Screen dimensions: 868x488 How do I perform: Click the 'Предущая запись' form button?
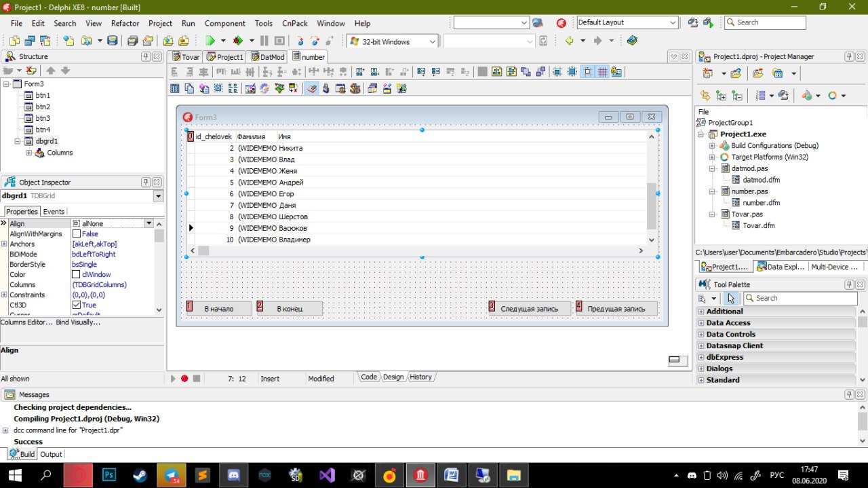click(x=616, y=309)
